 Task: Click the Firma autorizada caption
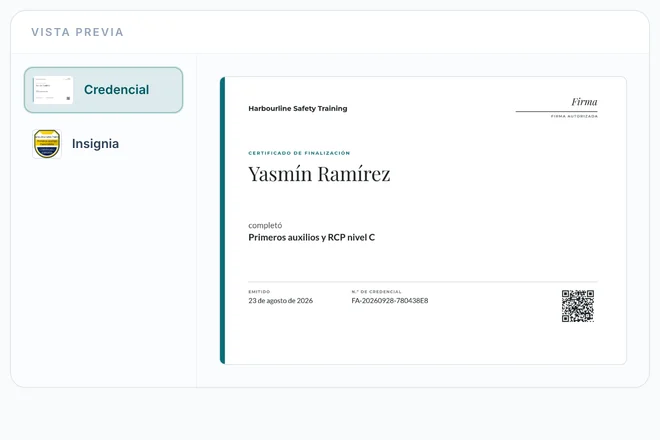coord(574,116)
